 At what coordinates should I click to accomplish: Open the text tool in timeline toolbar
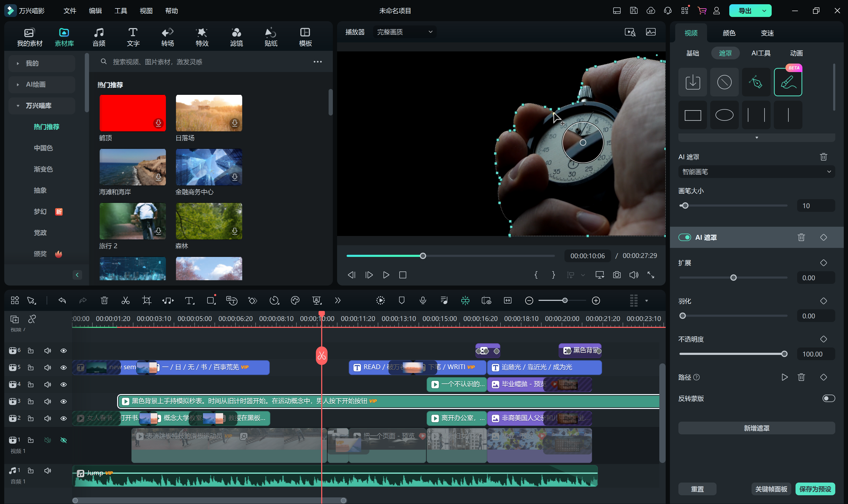click(x=189, y=301)
